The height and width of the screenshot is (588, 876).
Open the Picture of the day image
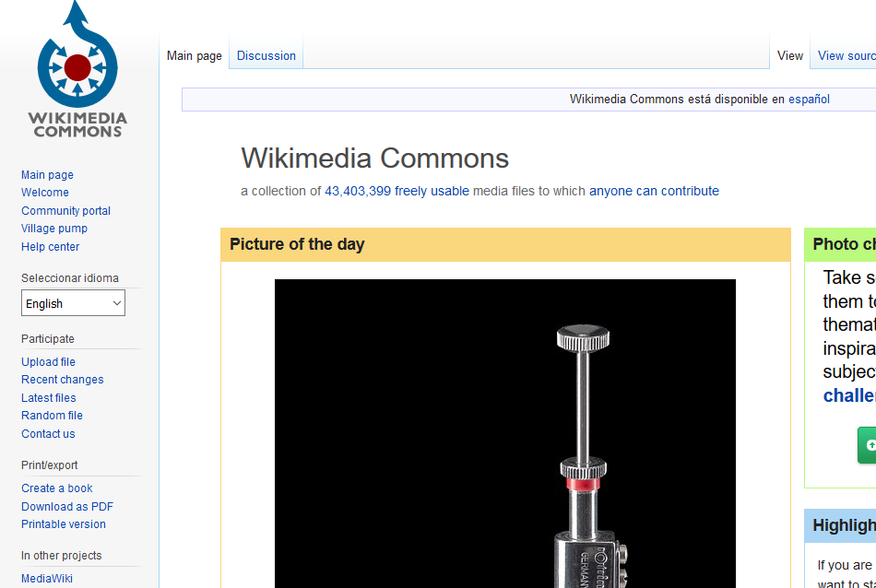[505, 433]
